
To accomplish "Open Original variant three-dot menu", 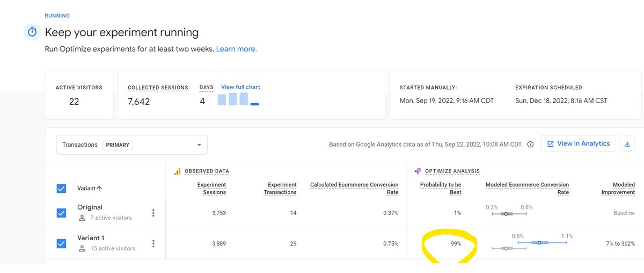I will coord(153,213).
